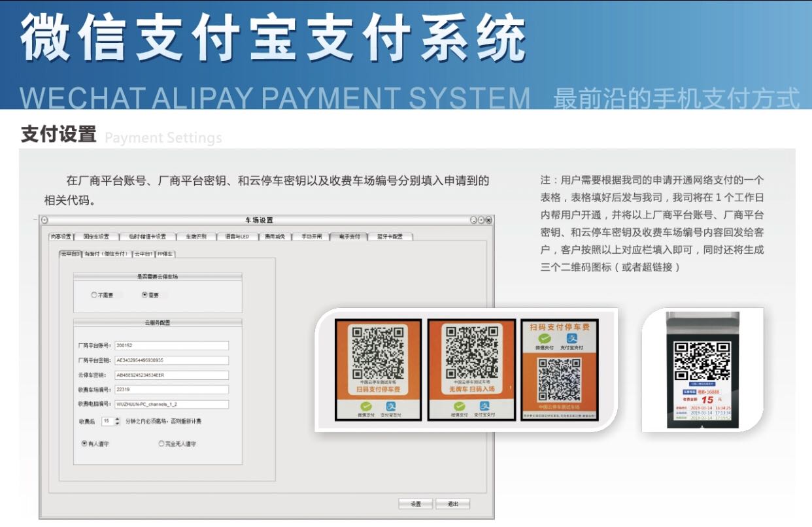Click the 收费电脑编号 input field
The image size is (812, 527).
(171, 404)
